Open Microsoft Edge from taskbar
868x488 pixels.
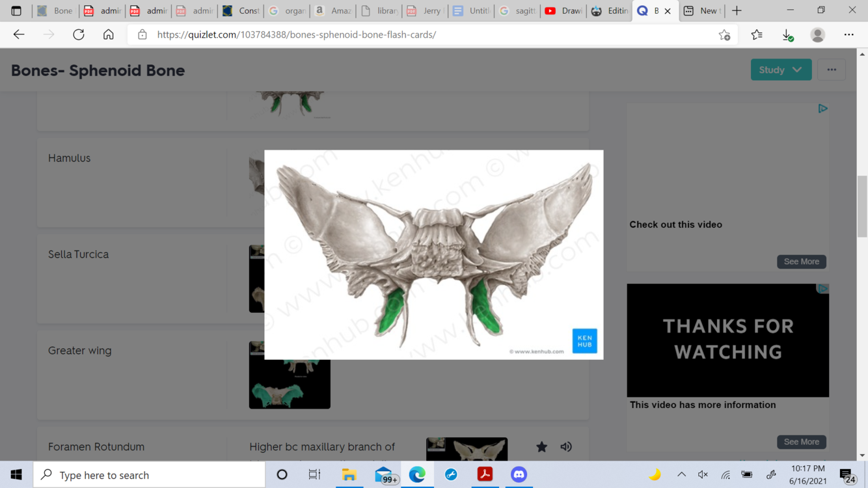pyautogui.click(x=417, y=475)
